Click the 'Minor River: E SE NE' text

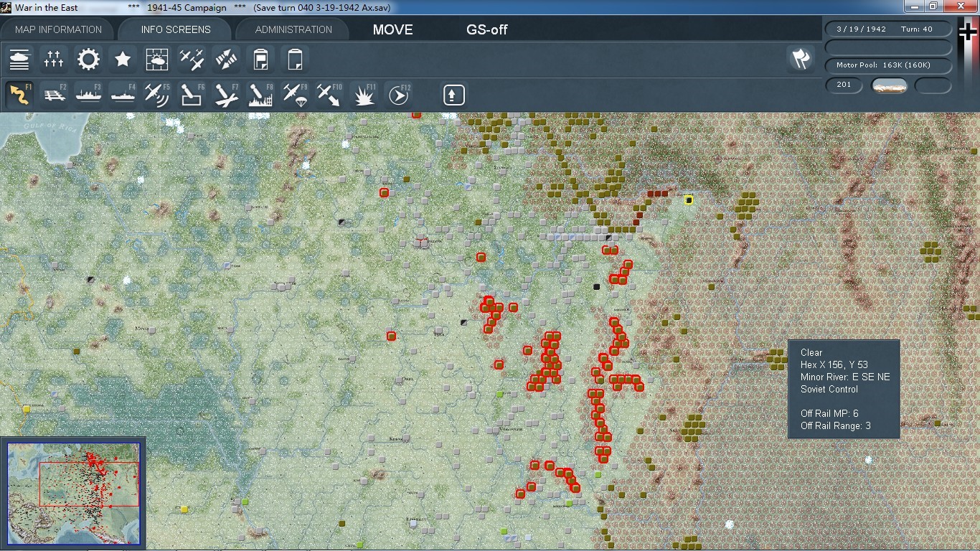845,377
